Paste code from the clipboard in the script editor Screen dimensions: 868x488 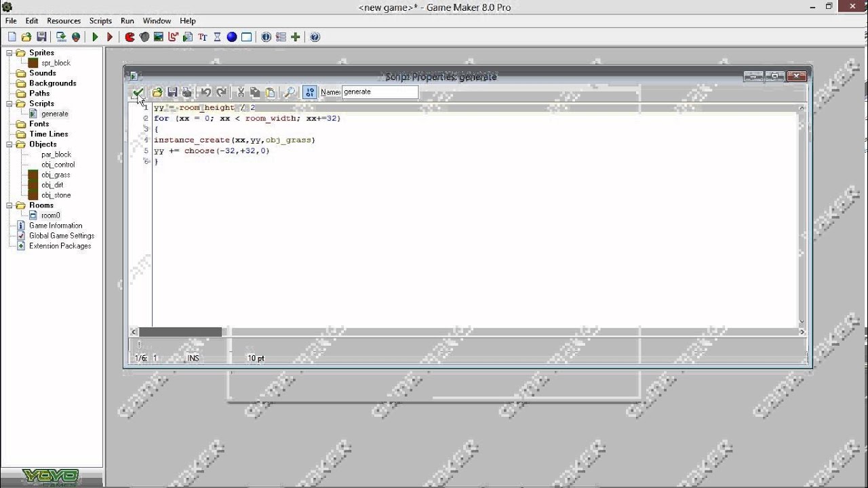tap(270, 92)
